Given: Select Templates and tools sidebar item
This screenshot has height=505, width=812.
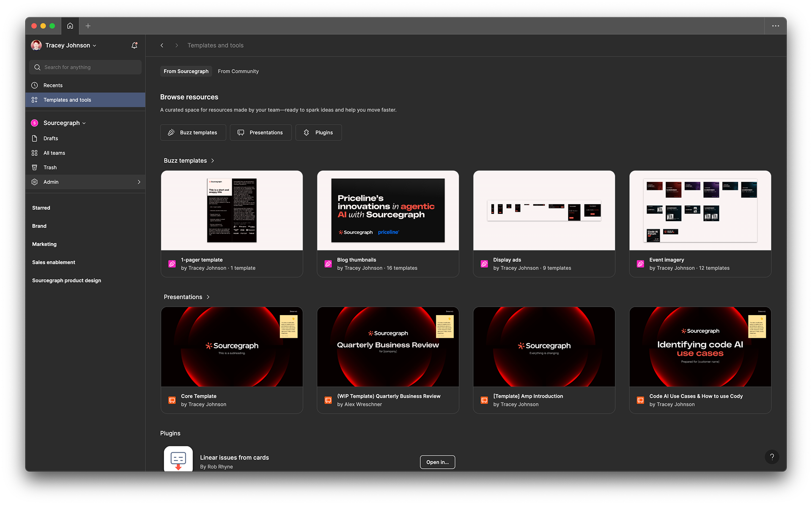Looking at the screenshot, I should [x=85, y=100].
